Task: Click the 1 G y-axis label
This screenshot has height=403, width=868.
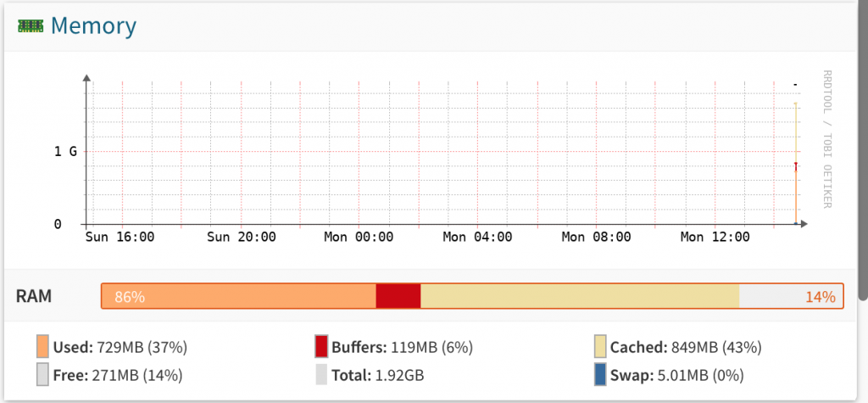Action: [x=65, y=151]
